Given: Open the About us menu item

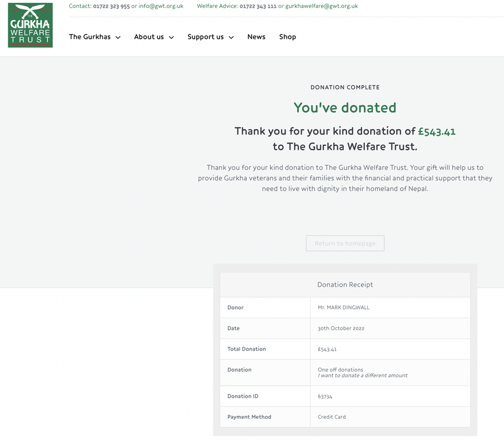Looking at the screenshot, I should (x=149, y=37).
